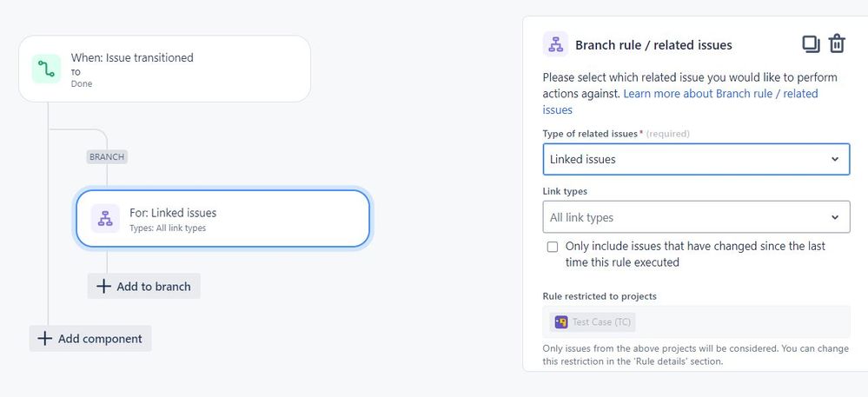Click the Test Case (TC) project chip
868x397 pixels.
point(593,321)
